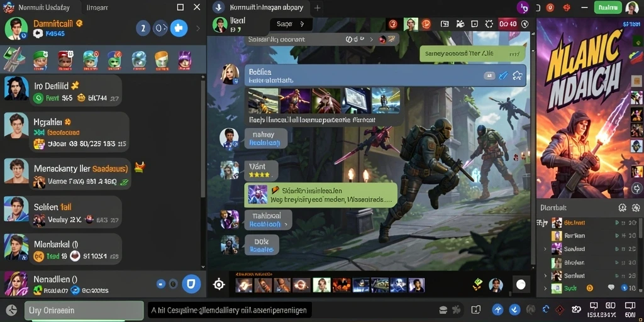Viewport: 644px width, 322px height.
Task: Open the purple circle icon in top bar
Action: pos(523,7)
